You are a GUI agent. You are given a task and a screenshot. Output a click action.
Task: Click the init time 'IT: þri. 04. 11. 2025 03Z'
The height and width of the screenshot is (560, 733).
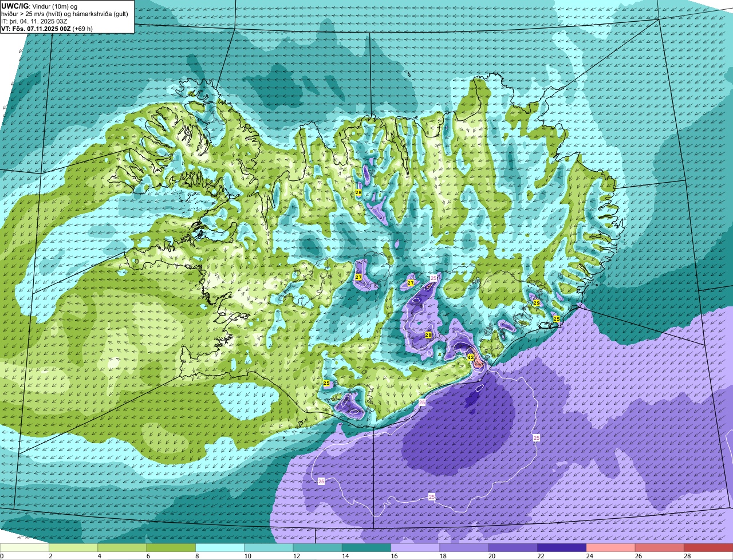click(x=35, y=21)
